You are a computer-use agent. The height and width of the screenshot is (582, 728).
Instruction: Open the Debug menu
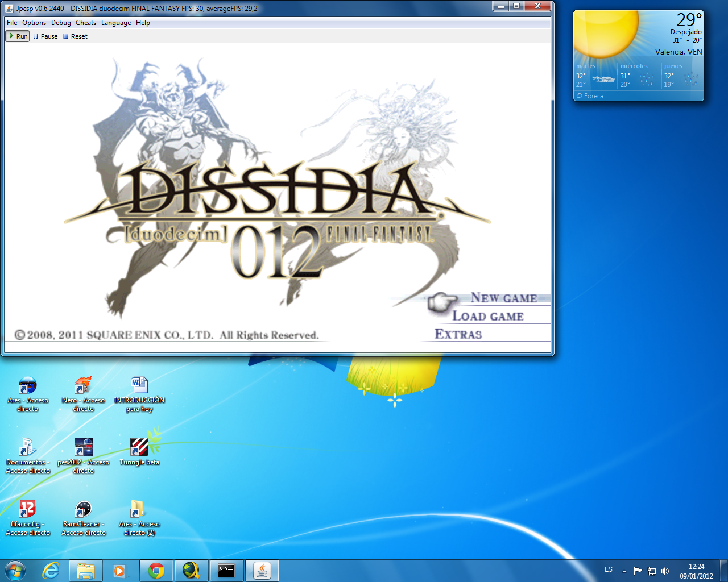pos(61,23)
